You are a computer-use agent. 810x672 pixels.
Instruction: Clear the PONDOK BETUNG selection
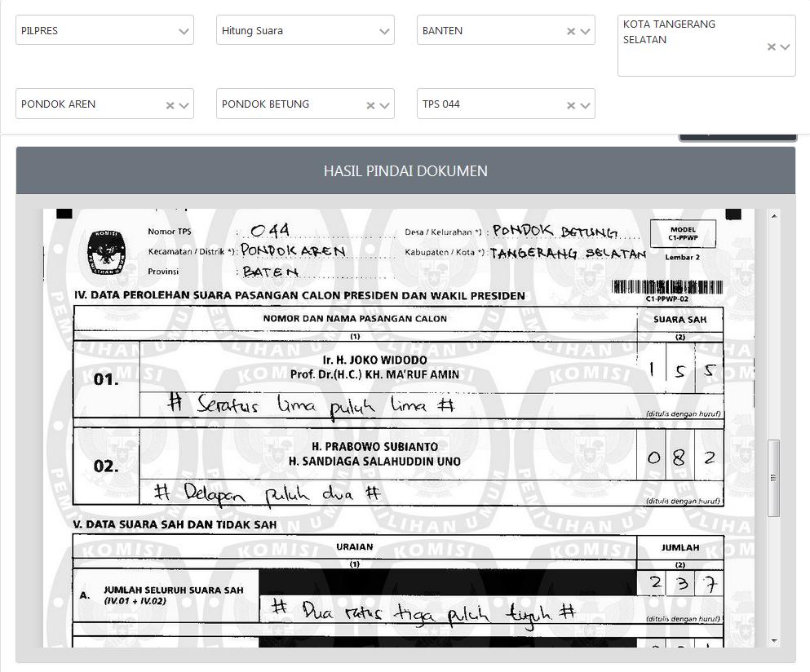pos(370,106)
